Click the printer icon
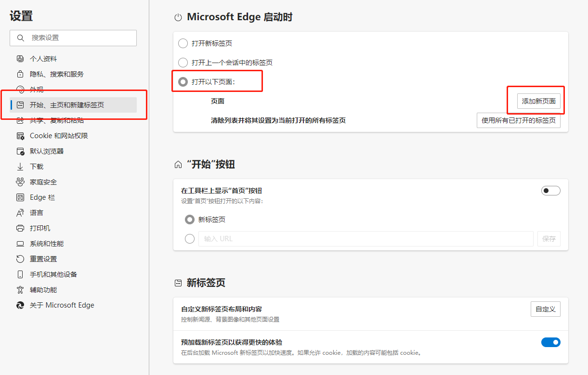This screenshot has height=375, width=588. (x=20, y=228)
